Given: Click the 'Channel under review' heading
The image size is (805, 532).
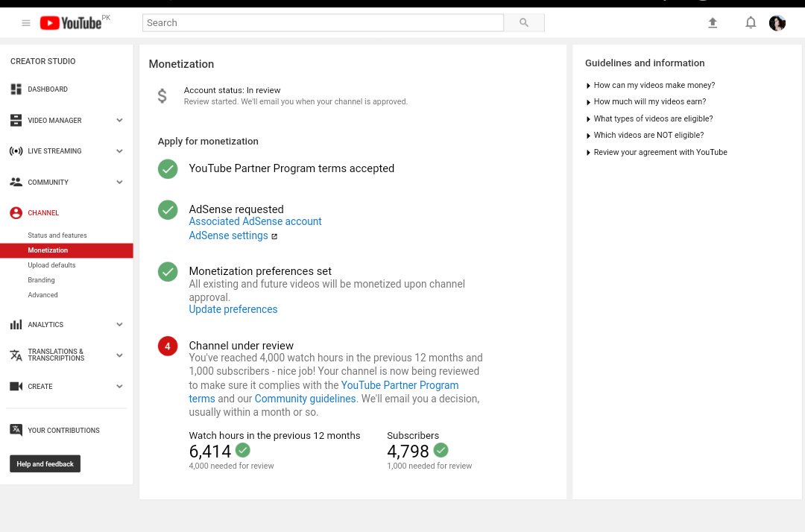Looking at the screenshot, I should click(241, 346).
